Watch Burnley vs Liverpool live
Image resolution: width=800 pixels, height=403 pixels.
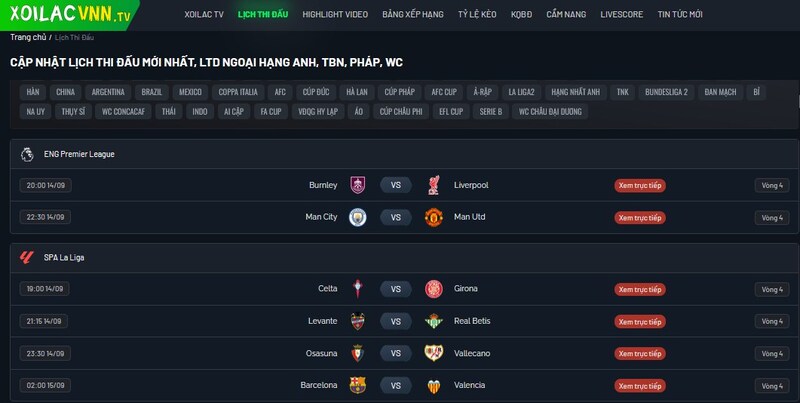[x=640, y=186]
